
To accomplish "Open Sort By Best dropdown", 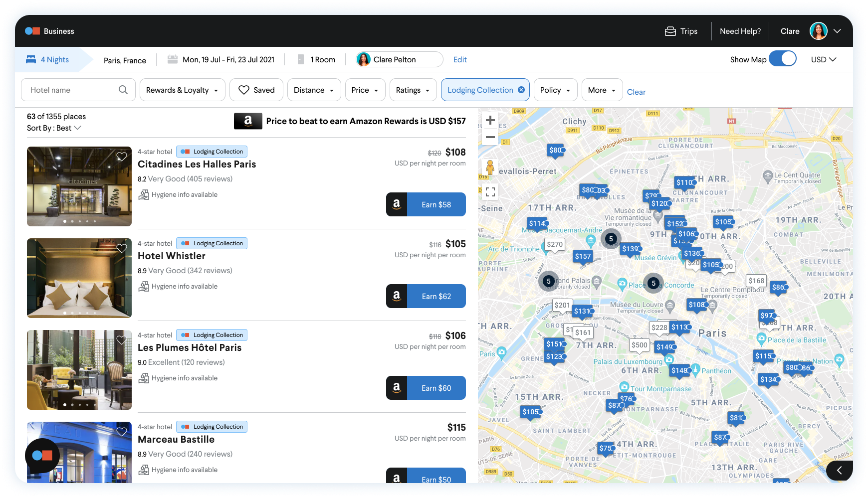I will 54,128.
